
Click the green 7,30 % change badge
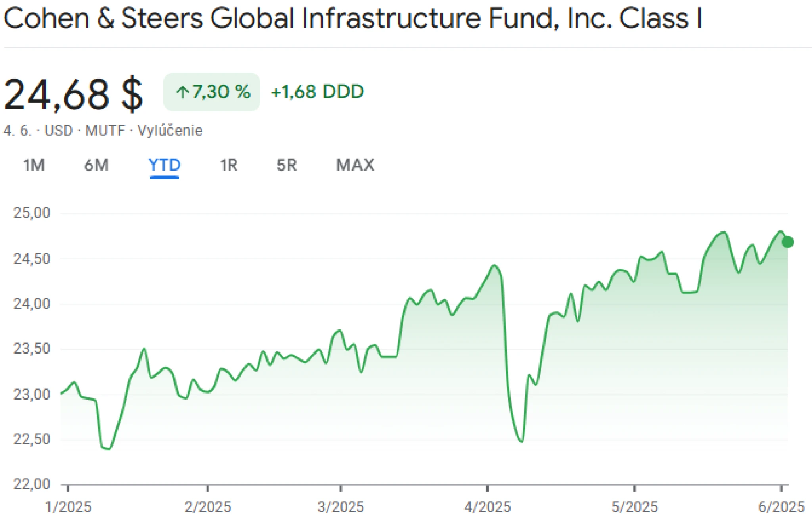(x=212, y=92)
